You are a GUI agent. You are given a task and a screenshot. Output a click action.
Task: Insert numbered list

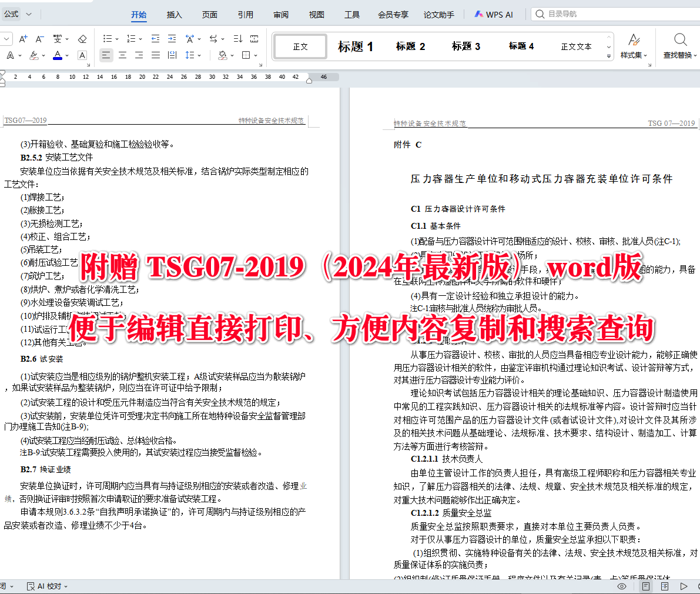coord(131,39)
